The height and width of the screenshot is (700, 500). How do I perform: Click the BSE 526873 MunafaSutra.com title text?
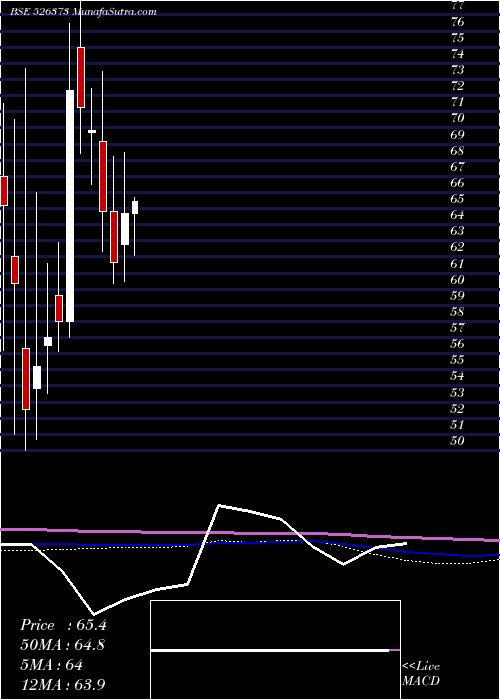pyautogui.click(x=83, y=12)
